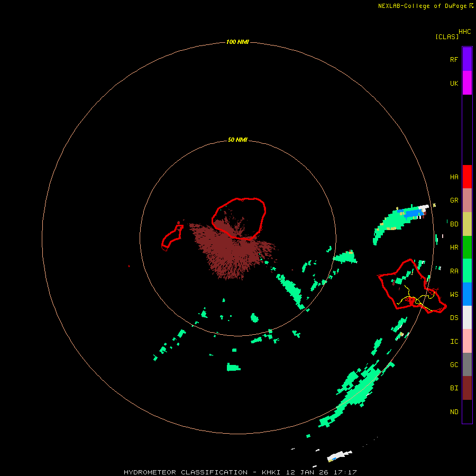Click the magenta UK color swatch

[x=467, y=83]
